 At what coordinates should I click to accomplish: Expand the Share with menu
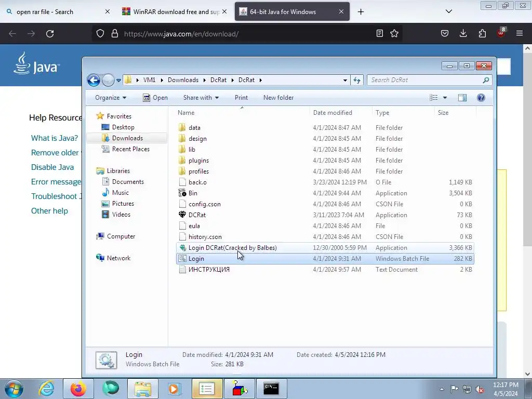coord(201,98)
